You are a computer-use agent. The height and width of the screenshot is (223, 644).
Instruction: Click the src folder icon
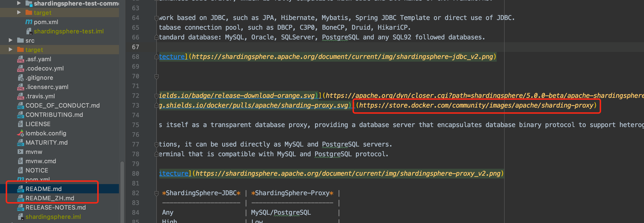[20, 40]
